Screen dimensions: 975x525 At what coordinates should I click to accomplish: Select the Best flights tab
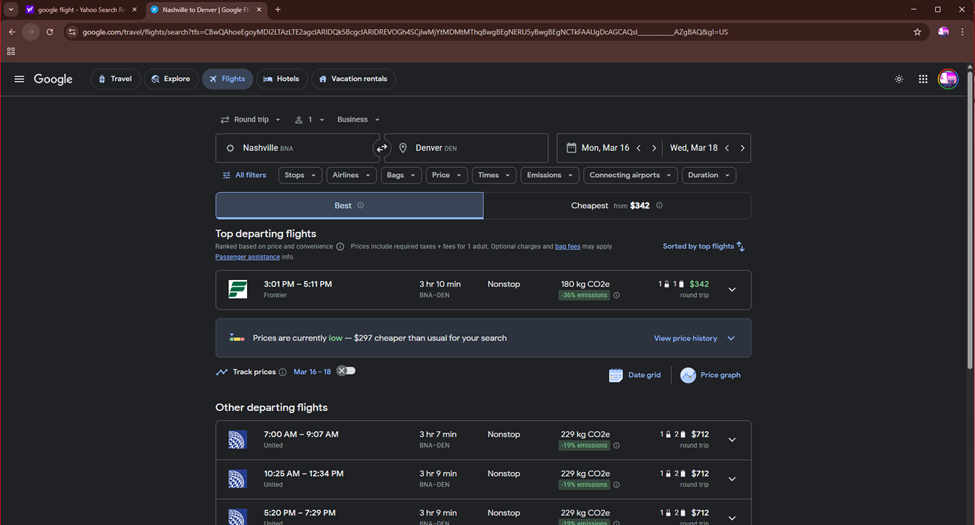coord(349,206)
